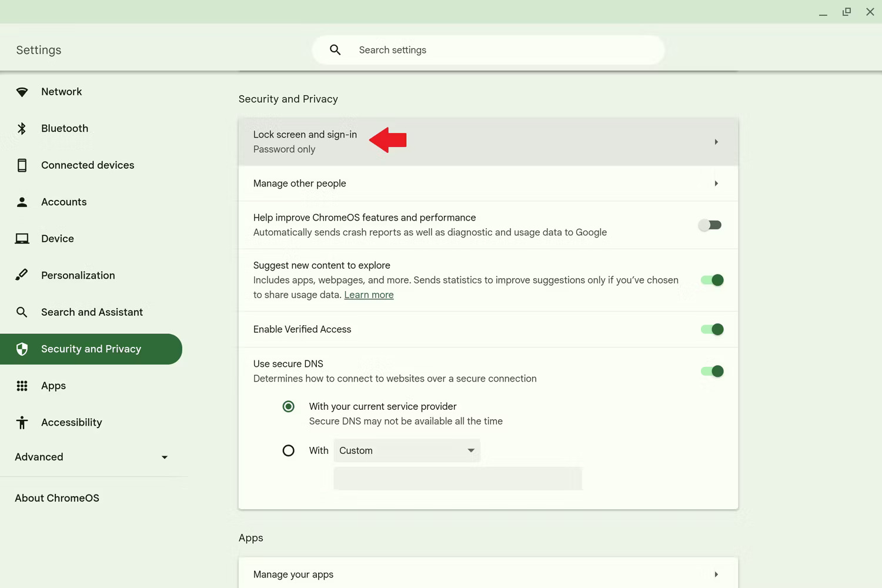Click the Personalization brush icon
Screen dimensions: 882x588
point(22,275)
